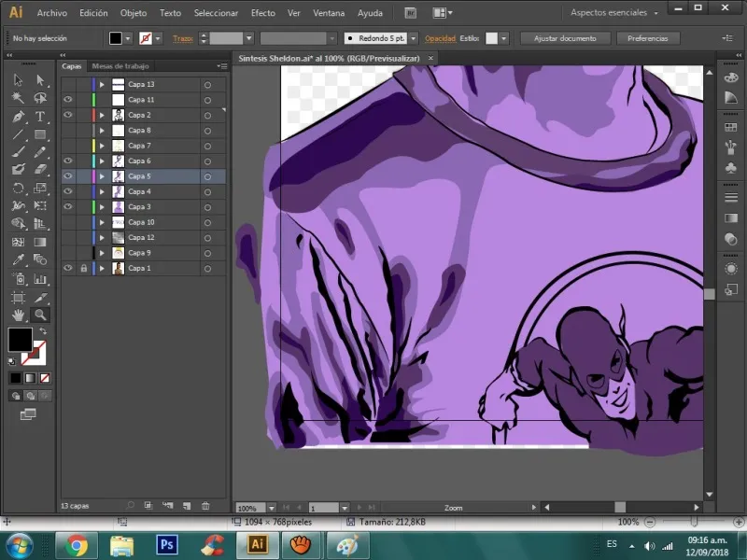Hide Capa 6 layer visibility
Viewport: 747px width, 560px height.
coord(68,161)
